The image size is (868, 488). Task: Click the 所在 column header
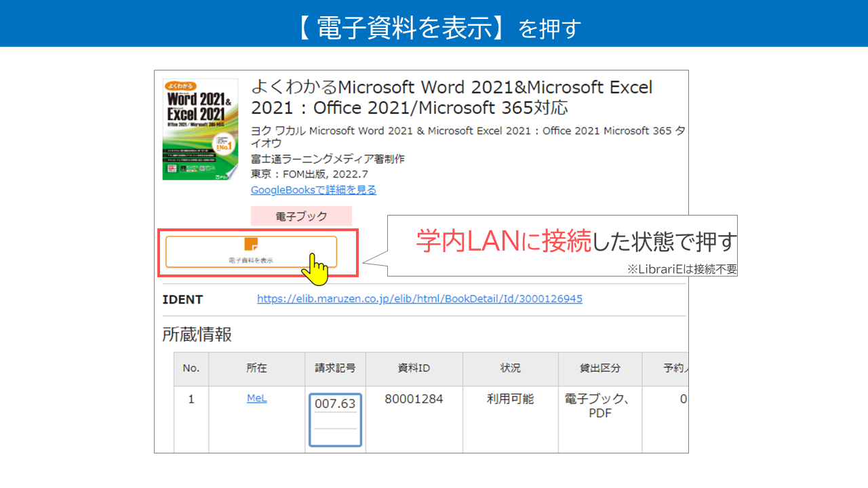click(x=256, y=369)
